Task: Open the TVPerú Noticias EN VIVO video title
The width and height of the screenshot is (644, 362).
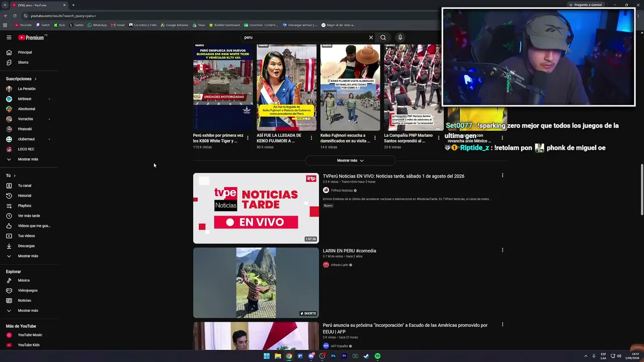Action: click(393, 176)
